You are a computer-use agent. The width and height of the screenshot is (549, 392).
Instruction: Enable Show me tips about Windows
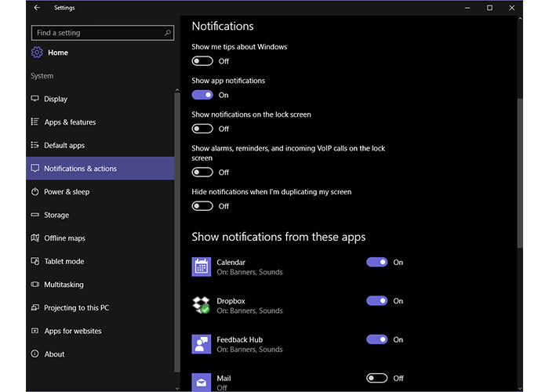tap(202, 61)
